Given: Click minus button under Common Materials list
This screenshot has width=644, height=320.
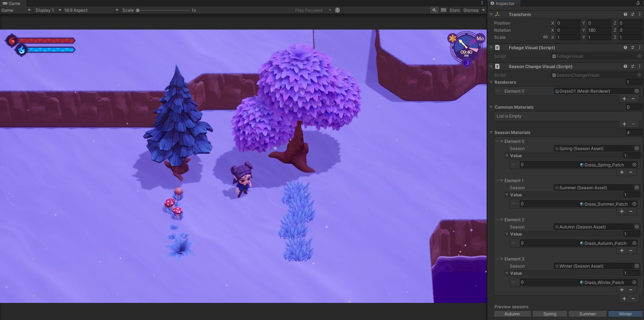Looking at the screenshot, I should 633,124.
